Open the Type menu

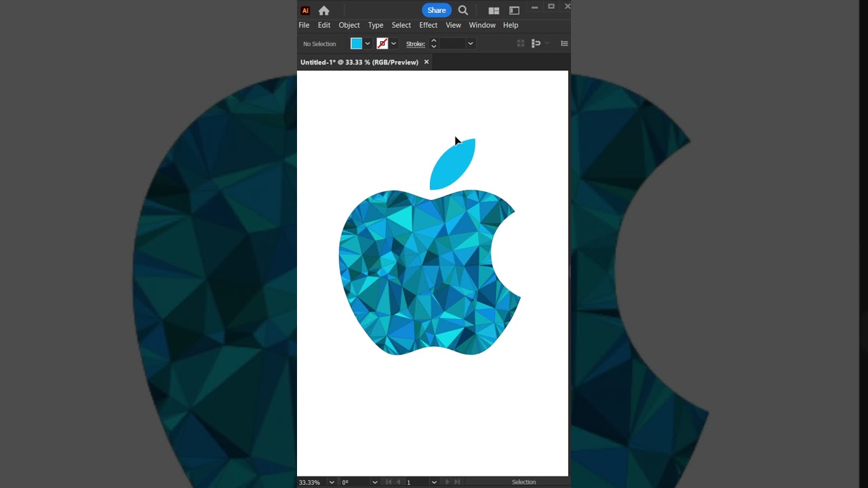376,25
